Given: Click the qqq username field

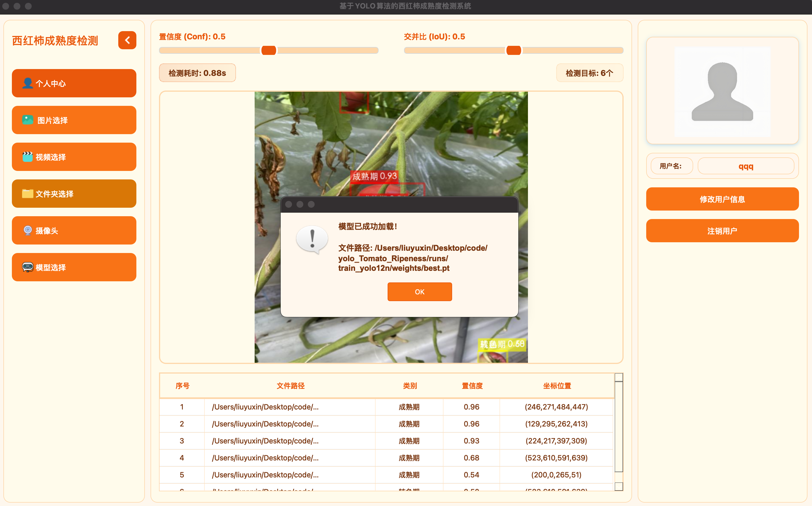Looking at the screenshot, I should click(x=746, y=166).
